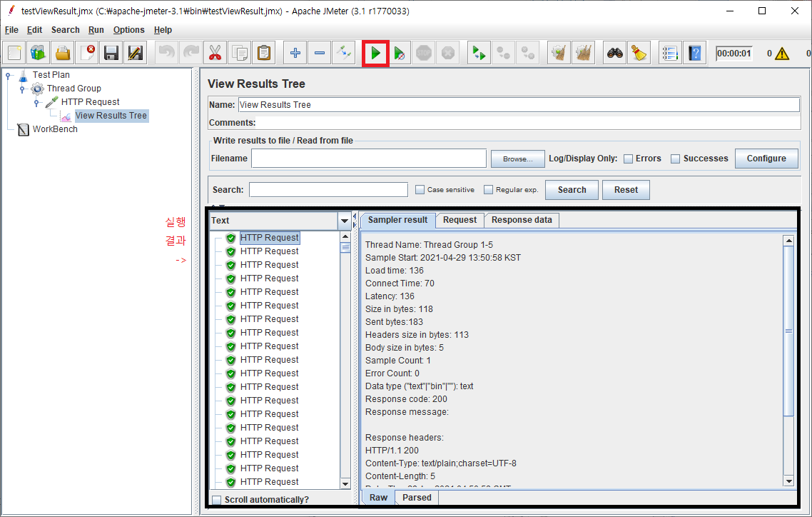Click the Paste clipboard icon

pos(263,53)
